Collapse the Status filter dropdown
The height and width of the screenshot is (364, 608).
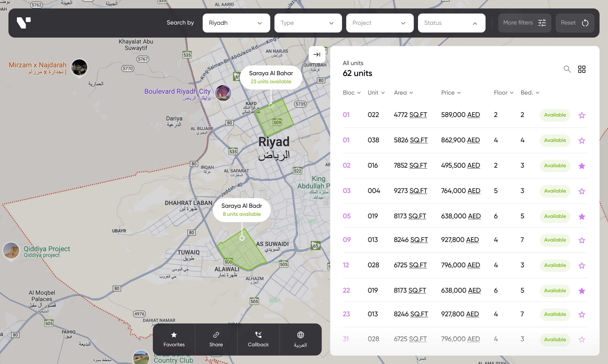[x=451, y=23]
